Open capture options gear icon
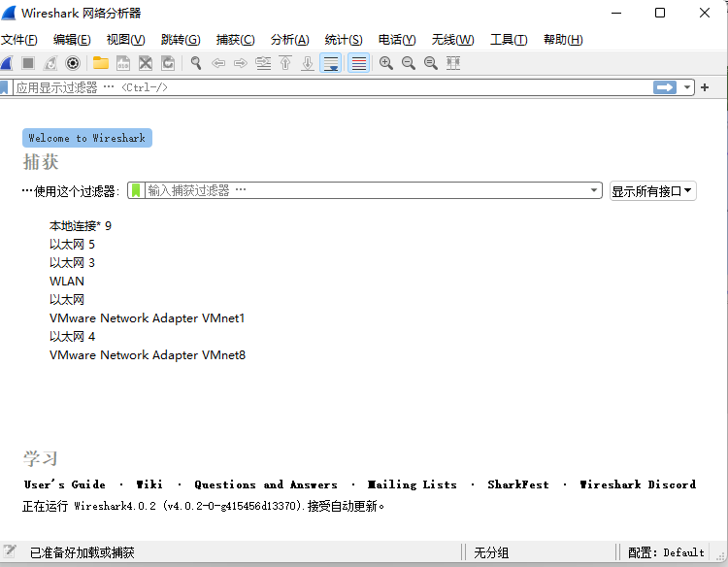 pos(73,63)
